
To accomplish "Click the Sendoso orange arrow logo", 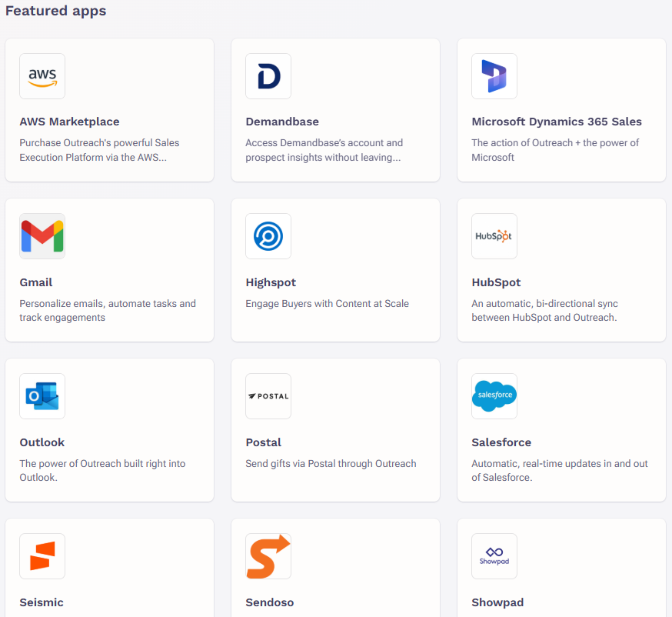I will click(268, 556).
